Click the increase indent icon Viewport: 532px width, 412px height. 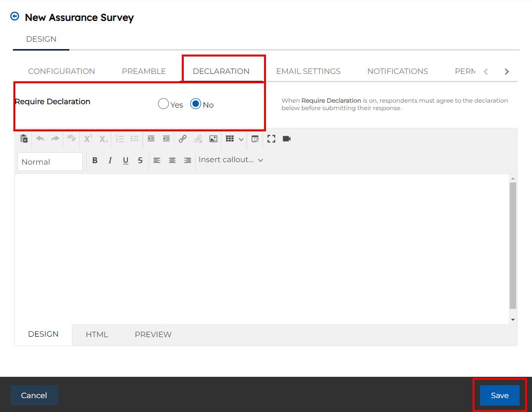tap(151, 139)
